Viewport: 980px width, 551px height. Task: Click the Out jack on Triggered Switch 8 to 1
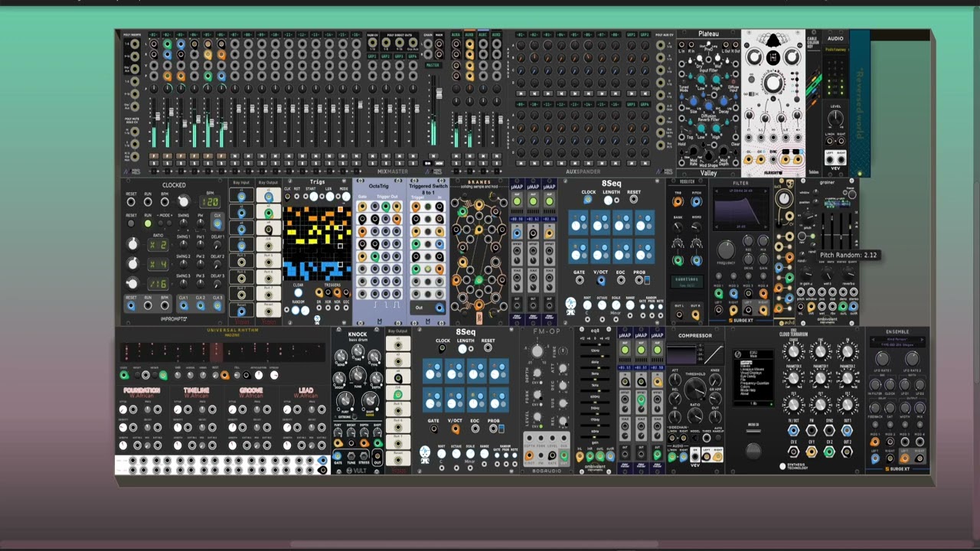point(439,308)
